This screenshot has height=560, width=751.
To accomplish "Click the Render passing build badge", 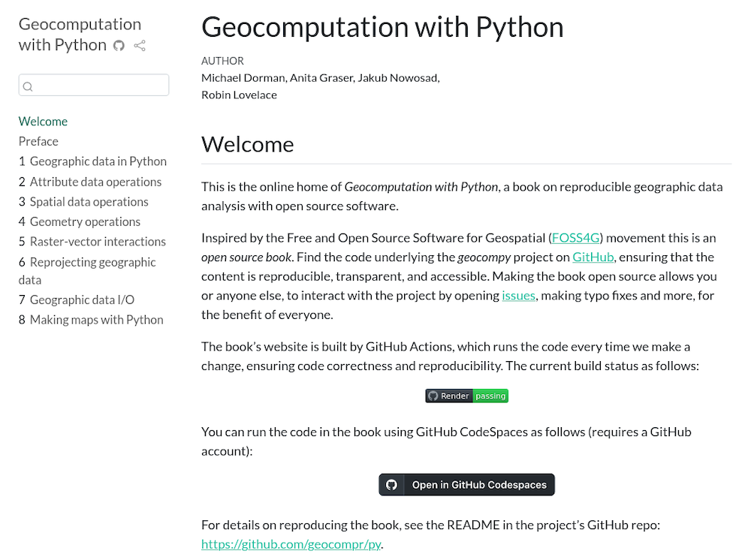I will coord(466,396).
